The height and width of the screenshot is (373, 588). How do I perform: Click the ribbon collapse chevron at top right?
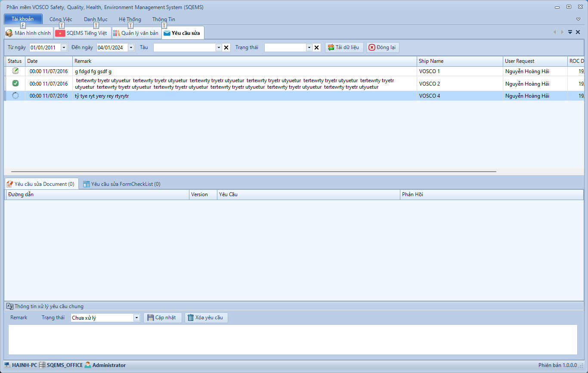[578, 19]
